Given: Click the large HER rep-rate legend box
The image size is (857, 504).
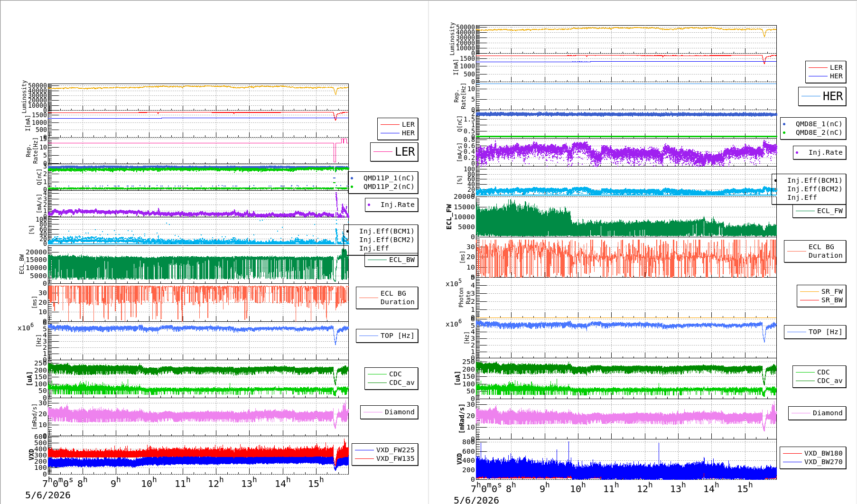Looking at the screenshot, I should click(822, 96).
